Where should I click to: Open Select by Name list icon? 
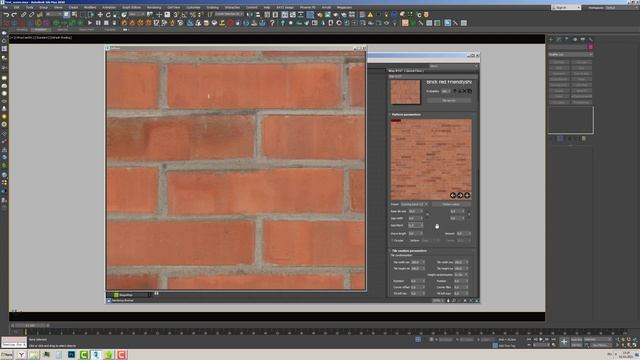[x=74, y=15]
